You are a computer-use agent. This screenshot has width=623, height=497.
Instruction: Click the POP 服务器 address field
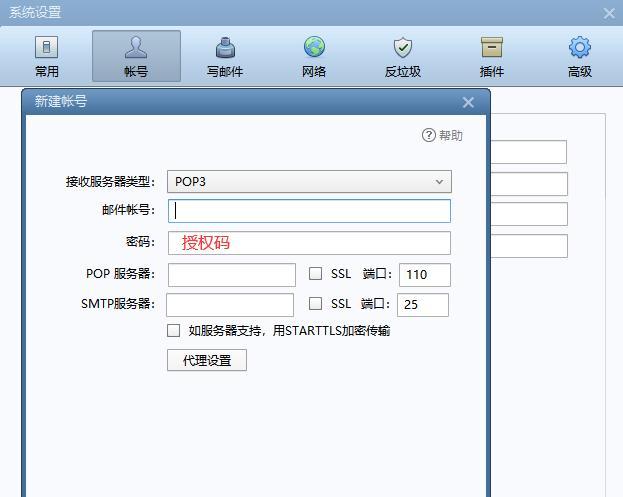point(232,275)
